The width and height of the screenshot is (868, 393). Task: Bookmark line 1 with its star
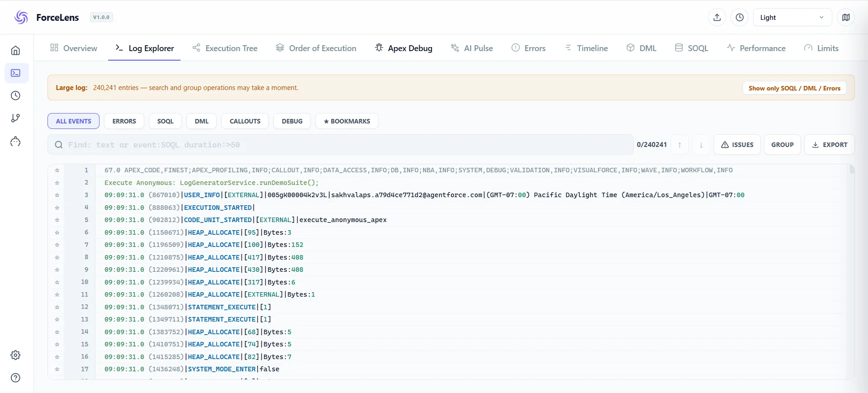(x=57, y=170)
